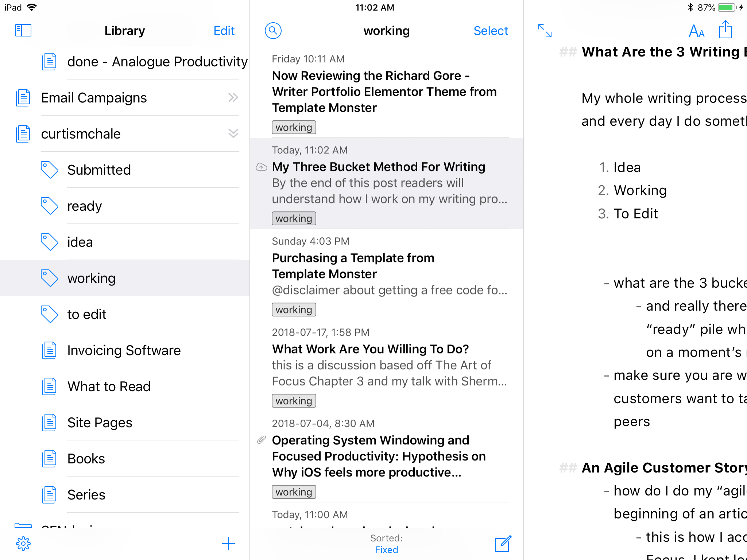The width and height of the screenshot is (747, 560).
Task: Select the 'to edit' filter
Action: point(87,314)
